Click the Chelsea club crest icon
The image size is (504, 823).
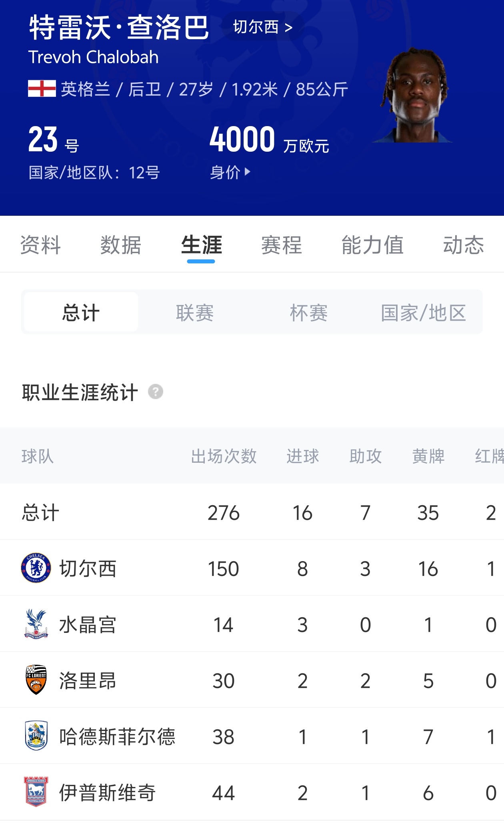click(x=36, y=568)
